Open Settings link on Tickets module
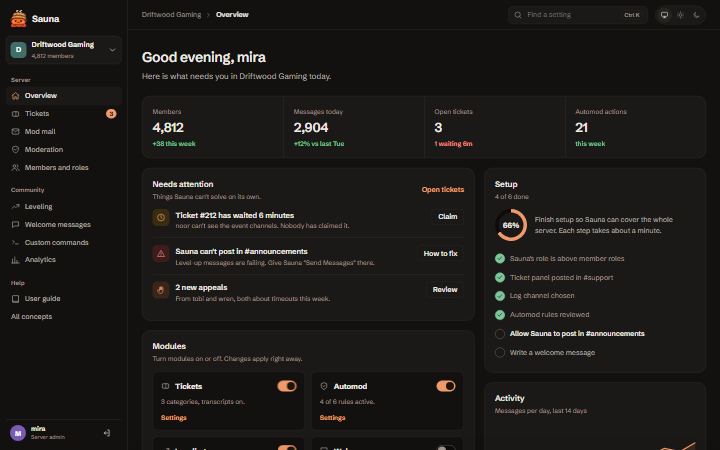The height and width of the screenshot is (450, 720). click(174, 418)
